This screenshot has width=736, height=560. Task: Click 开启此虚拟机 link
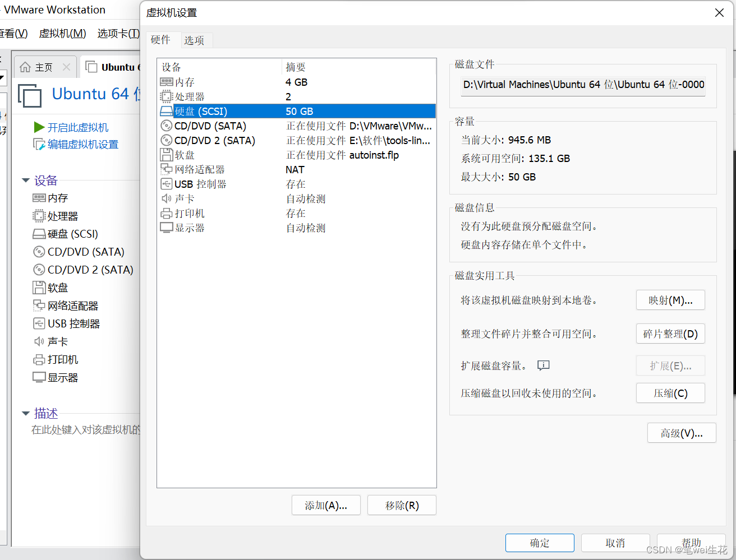coord(78,128)
